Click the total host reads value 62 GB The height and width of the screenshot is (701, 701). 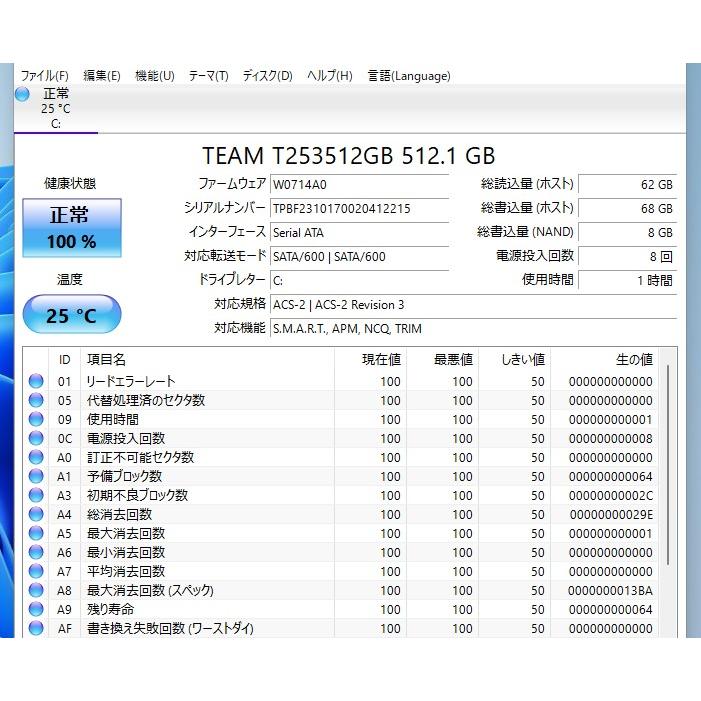point(627,184)
